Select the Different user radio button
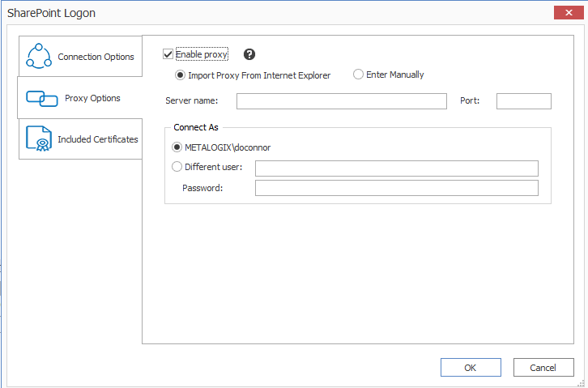This screenshot has width=588, height=388. coord(177,167)
